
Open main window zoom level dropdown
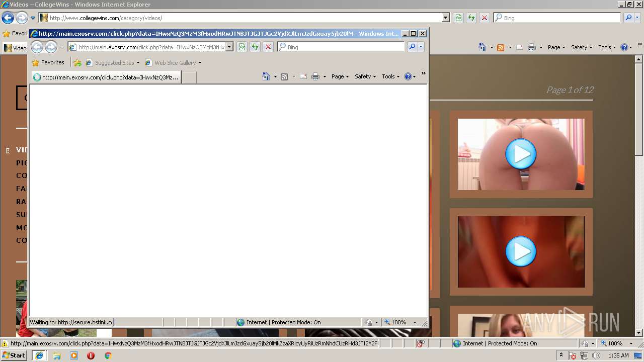pyautogui.click(x=631, y=343)
